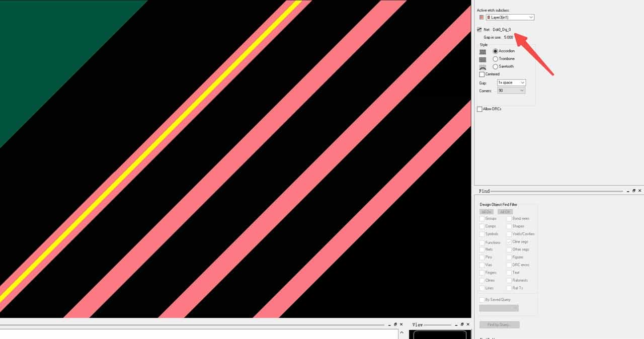This screenshot has height=339, width=644.
Task: Float the command window panel
Action: pos(395,324)
